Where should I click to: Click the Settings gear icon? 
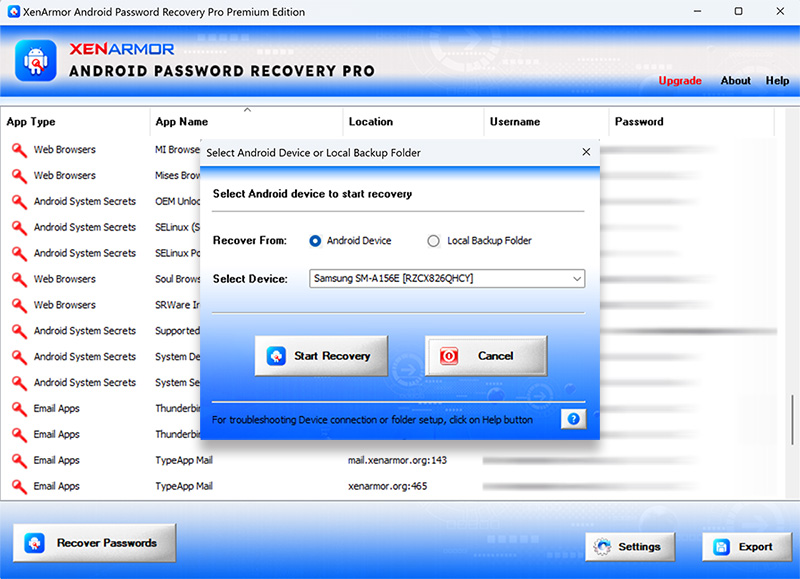tap(602, 547)
